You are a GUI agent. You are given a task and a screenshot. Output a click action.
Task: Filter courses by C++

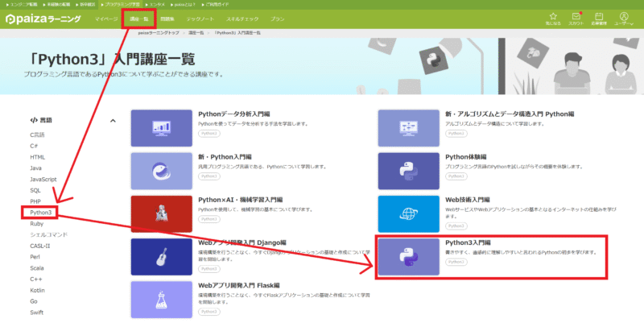click(36, 279)
